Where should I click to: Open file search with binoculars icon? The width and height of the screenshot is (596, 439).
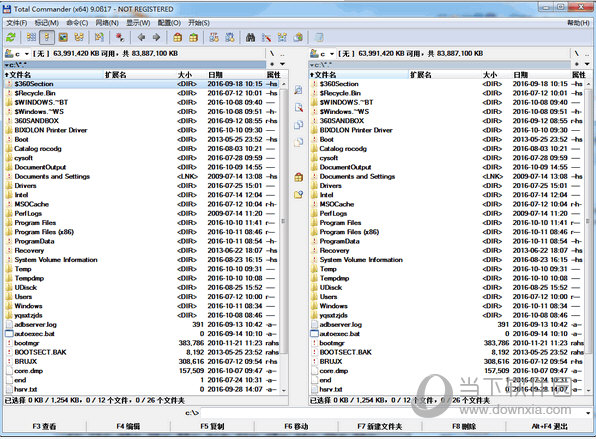(x=250, y=37)
